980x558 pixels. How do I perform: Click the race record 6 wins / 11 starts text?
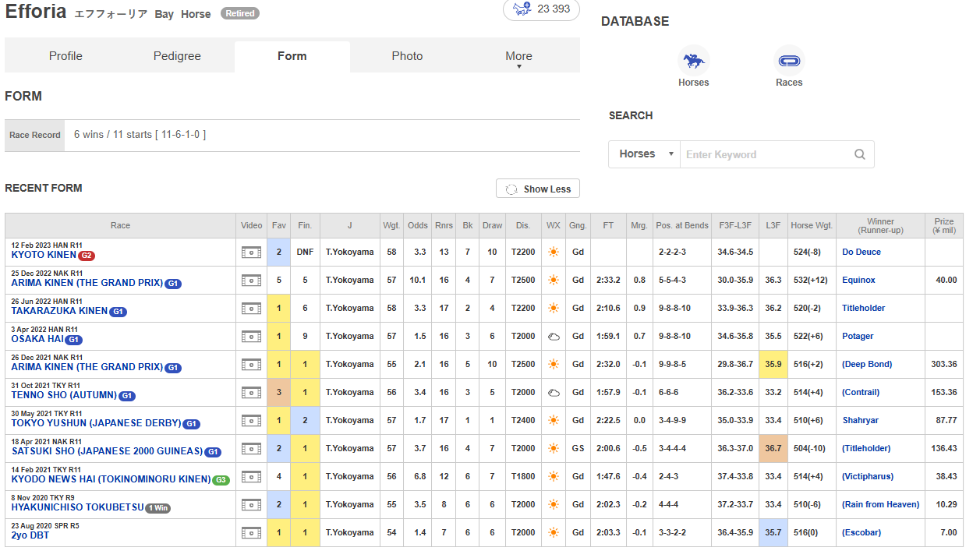point(140,135)
